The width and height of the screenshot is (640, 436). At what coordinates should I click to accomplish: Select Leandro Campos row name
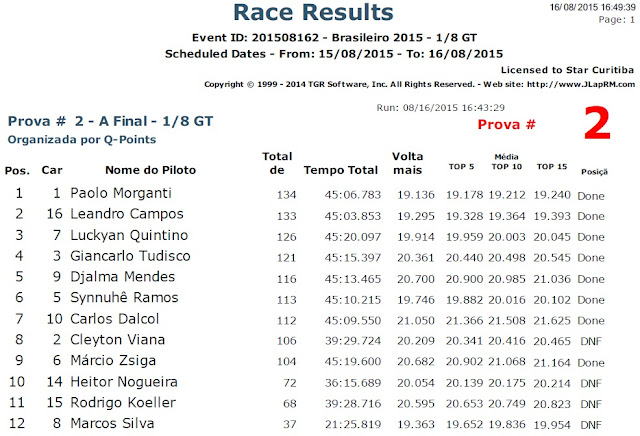coord(127,214)
